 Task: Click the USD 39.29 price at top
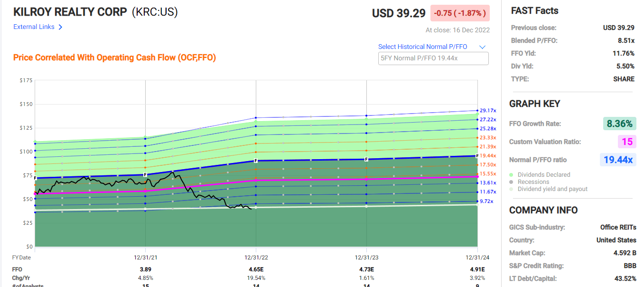pyautogui.click(x=399, y=13)
